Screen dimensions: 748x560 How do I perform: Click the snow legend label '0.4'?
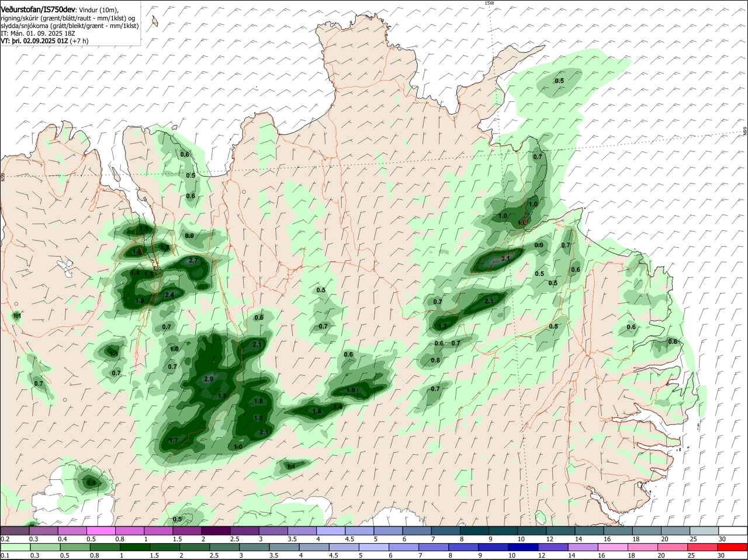click(63, 539)
